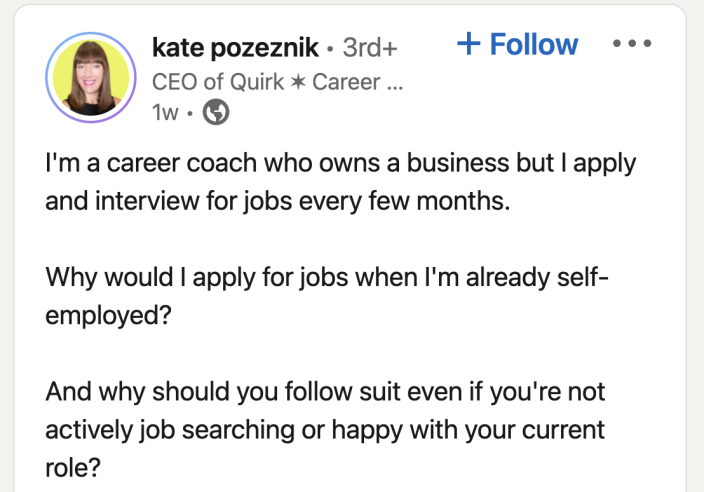Image resolution: width=704 pixels, height=492 pixels.
Task: Click the globe public visibility icon
Action: point(216,114)
